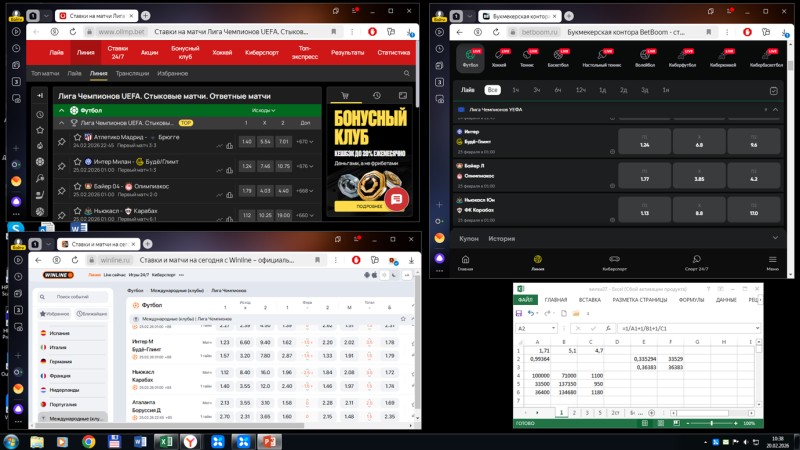Expand the Купон panel chevron in BetBoom
800x450 pixels.
coord(775,238)
